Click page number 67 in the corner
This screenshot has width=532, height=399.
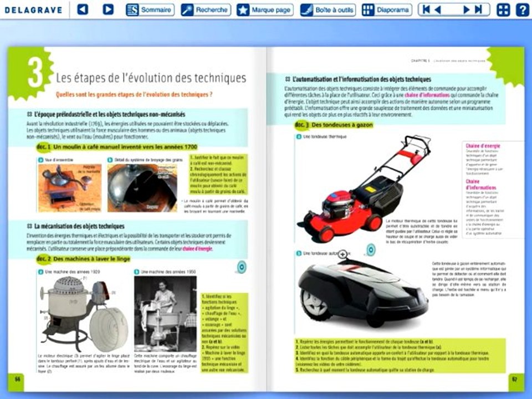pos(515,379)
